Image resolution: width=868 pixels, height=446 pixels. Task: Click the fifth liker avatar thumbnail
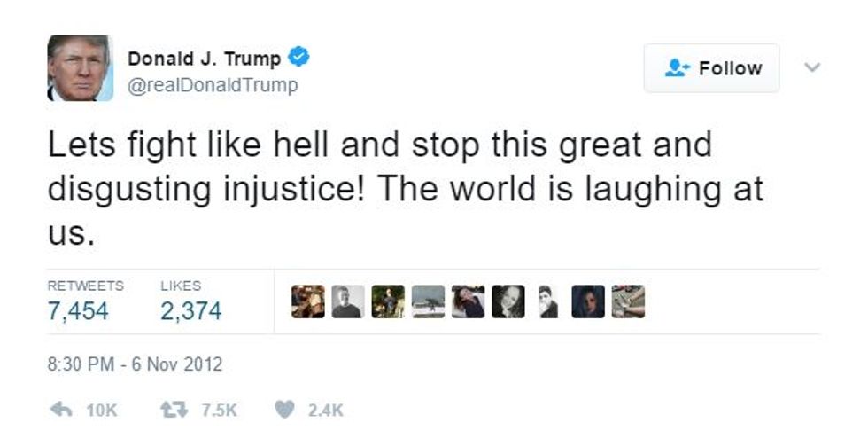468,301
